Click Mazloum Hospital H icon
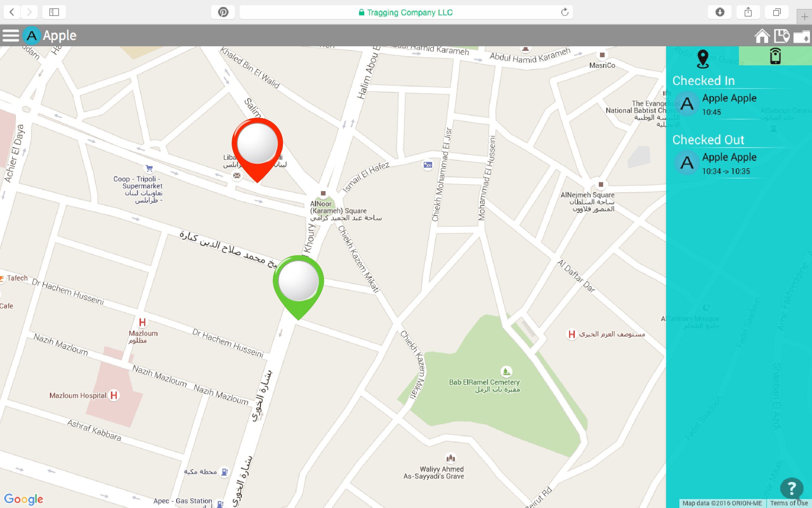812x508 pixels. tap(114, 395)
